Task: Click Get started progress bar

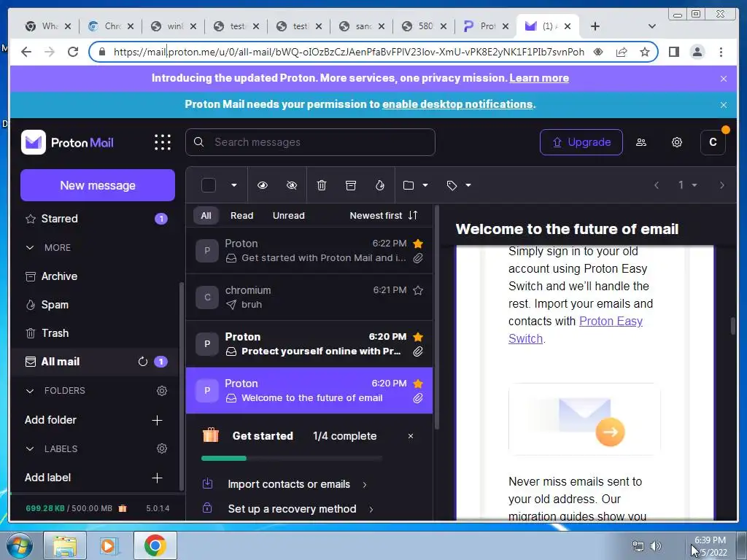Action: [292, 458]
